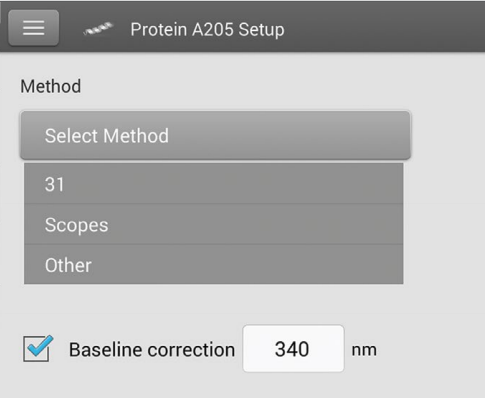
Task: Expand the Select Method dropdown
Action: click(215, 135)
